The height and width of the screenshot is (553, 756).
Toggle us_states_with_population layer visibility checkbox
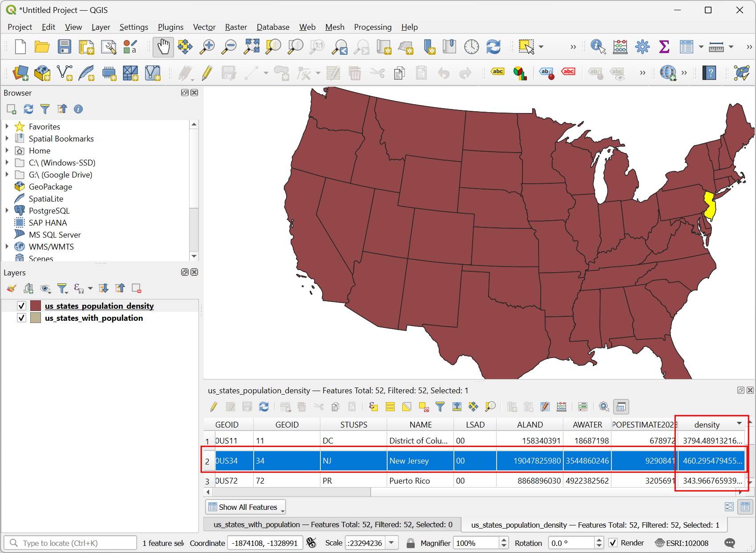[x=21, y=318]
